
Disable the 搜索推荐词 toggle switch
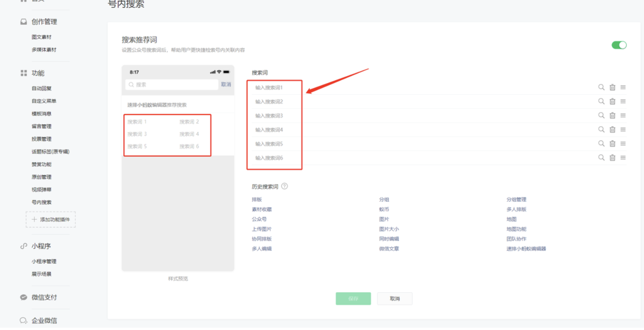click(619, 44)
